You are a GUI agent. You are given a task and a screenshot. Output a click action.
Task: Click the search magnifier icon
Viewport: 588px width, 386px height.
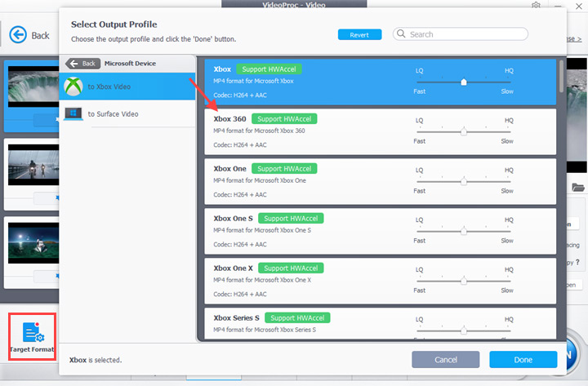[x=401, y=33]
